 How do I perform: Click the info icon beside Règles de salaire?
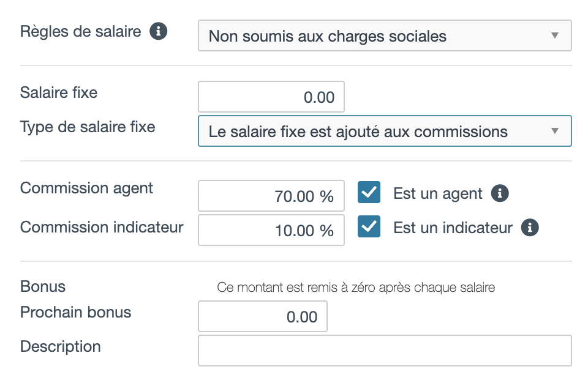[x=158, y=31]
